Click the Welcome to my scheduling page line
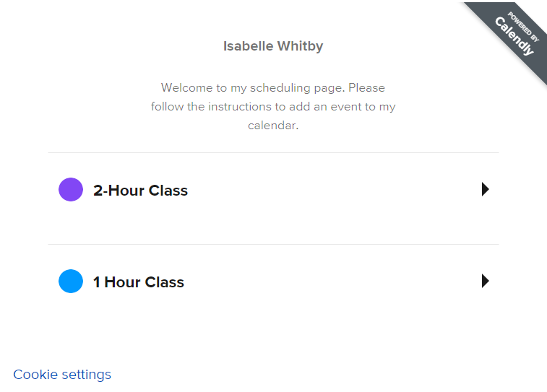Screen dimensions: 547x392 (x=273, y=88)
